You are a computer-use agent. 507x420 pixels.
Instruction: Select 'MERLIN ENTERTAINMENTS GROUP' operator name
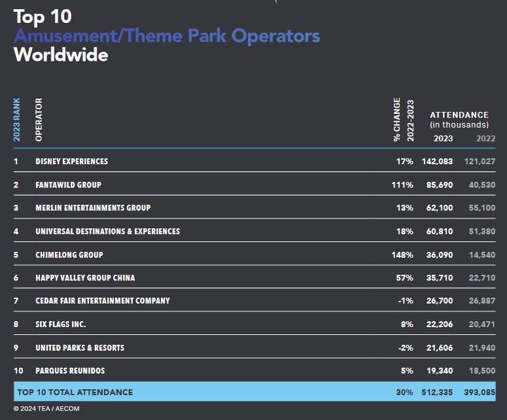(93, 208)
